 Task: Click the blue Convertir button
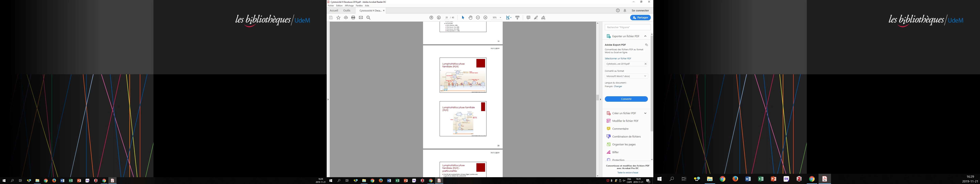coord(626,99)
